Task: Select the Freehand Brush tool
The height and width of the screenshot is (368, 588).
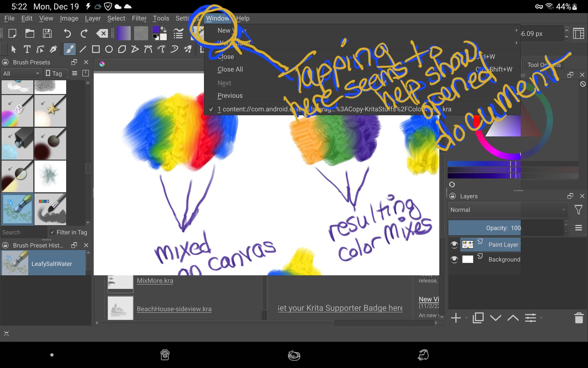Action: (70, 49)
